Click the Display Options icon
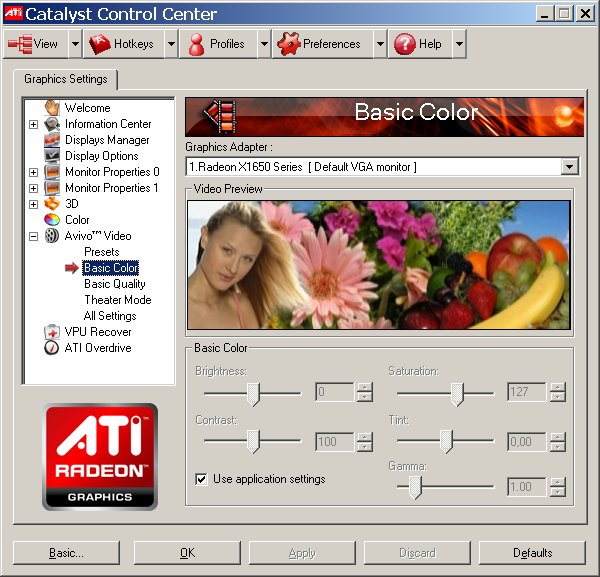This screenshot has width=600, height=577. 52,156
